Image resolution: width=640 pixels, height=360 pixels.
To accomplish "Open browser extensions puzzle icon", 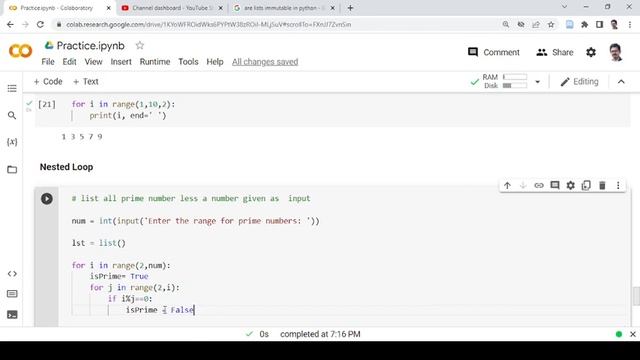I will pyautogui.click(x=584, y=24).
